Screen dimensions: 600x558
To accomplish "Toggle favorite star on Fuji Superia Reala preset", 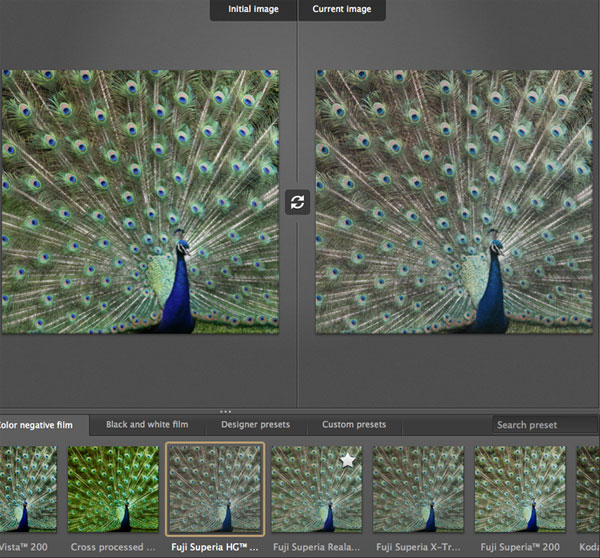I will (347, 460).
